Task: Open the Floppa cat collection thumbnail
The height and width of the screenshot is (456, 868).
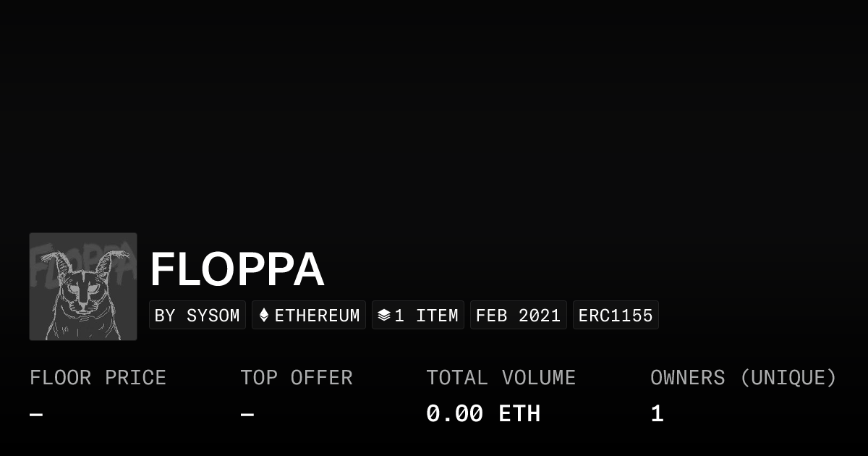Action: (x=83, y=287)
